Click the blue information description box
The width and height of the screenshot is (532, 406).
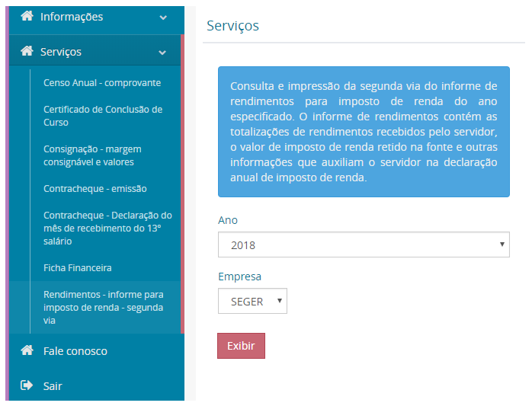tap(364, 132)
